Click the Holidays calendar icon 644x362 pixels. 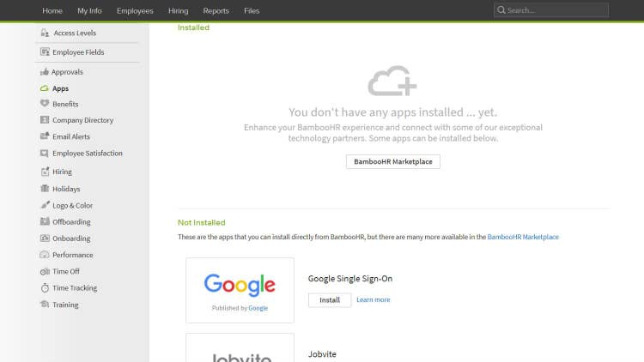click(45, 189)
